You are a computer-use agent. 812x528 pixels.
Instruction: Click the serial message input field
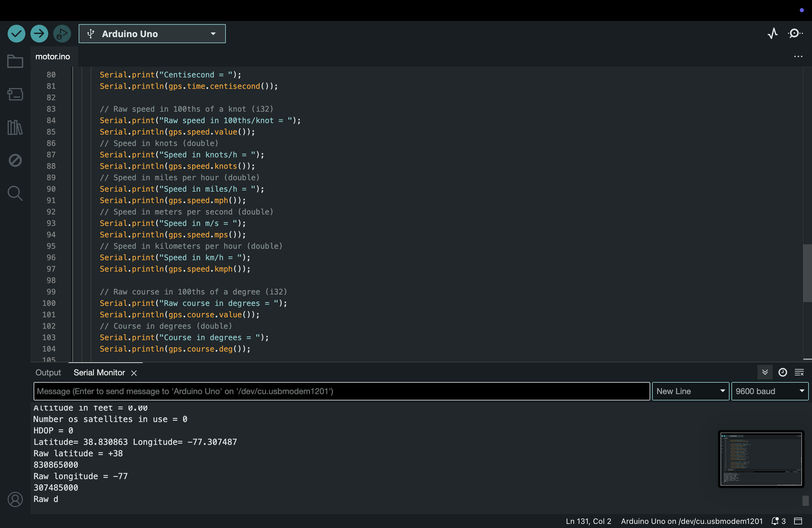point(341,391)
